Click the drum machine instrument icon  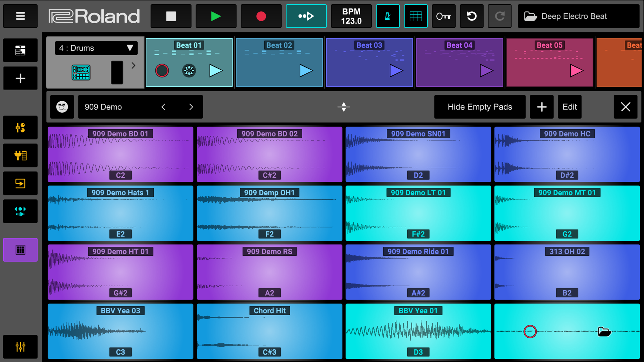pyautogui.click(x=81, y=72)
